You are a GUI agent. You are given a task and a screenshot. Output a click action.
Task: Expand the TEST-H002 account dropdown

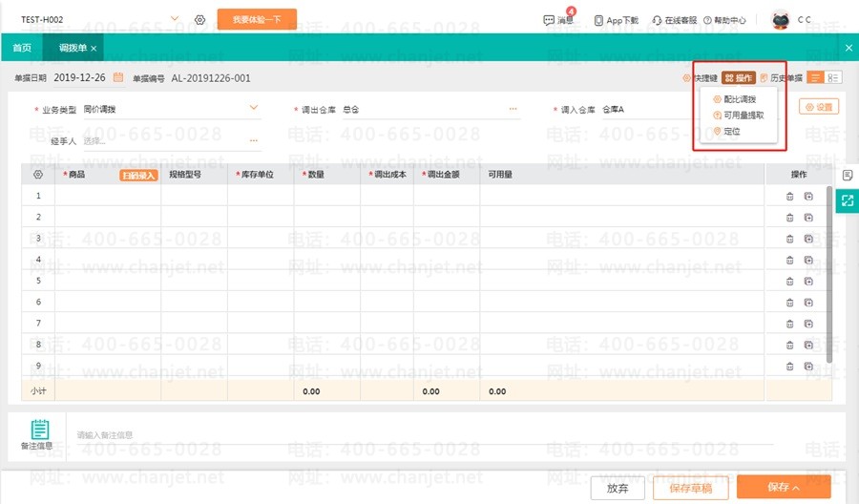(174, 19)
